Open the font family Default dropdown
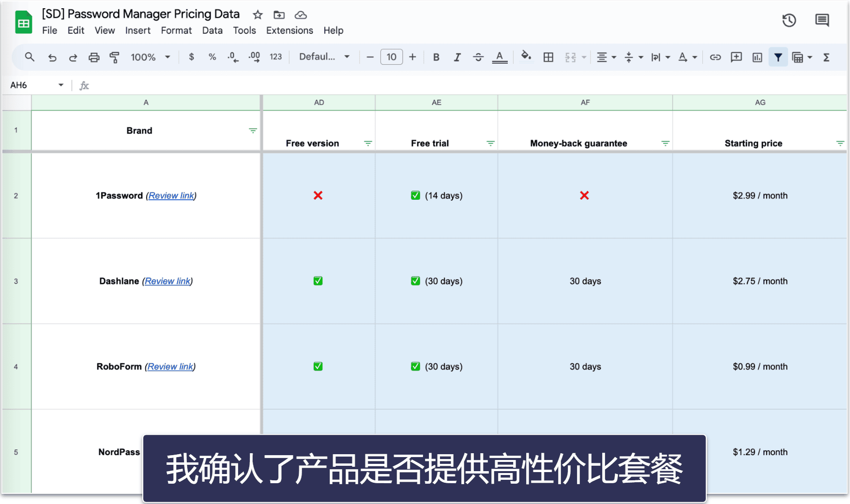Screen dimensions: 850x504 tap(324, 57)
